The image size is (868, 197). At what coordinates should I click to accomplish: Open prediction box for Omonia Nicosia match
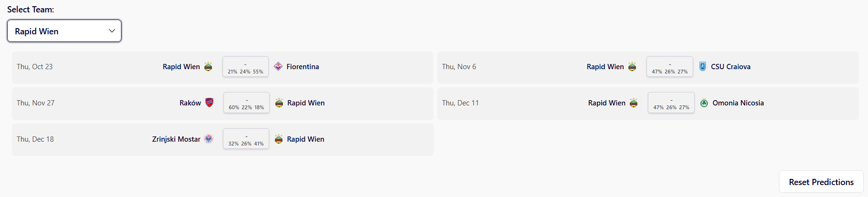point(671,103)
